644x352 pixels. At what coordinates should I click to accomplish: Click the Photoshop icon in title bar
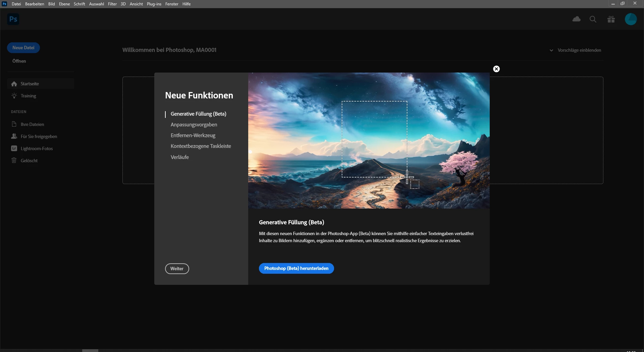pyautogui.click(x=4, y=4)
